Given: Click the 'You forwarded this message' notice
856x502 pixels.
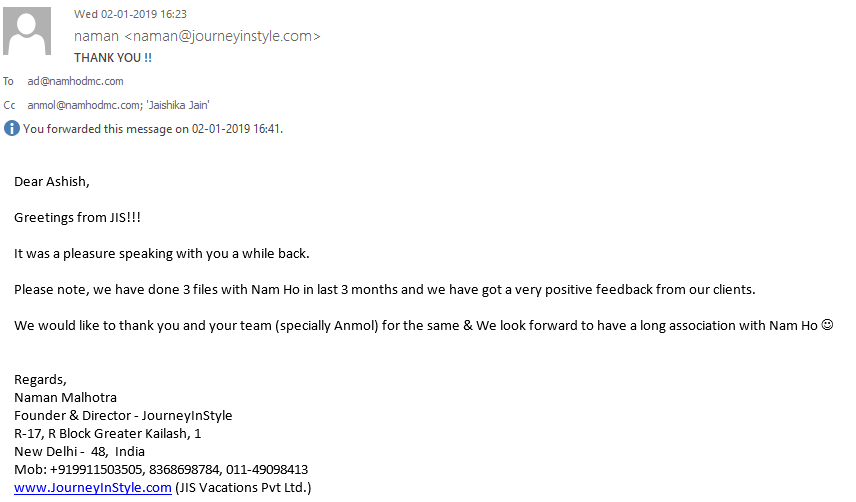Looking at the screenshot, I should click(153, 129).
